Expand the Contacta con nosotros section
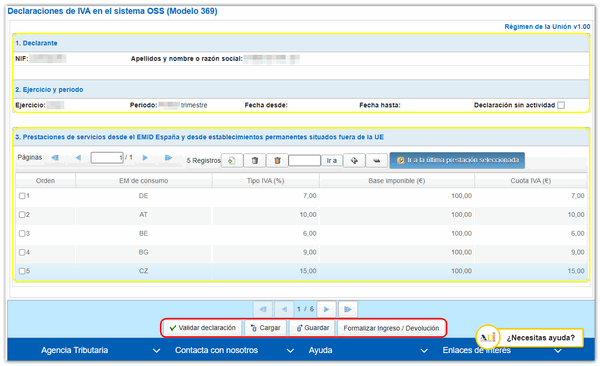600x366 pixels. (x=234, y=350)
